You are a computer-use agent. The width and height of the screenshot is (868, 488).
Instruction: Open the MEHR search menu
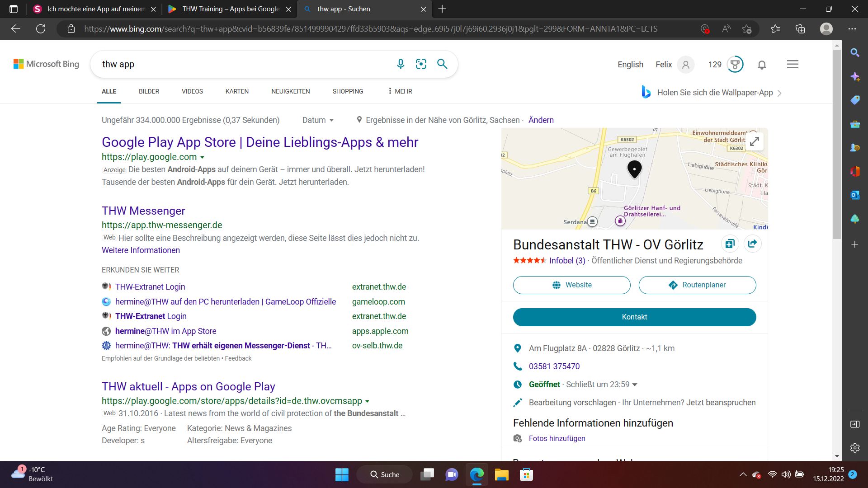[400, 91]
